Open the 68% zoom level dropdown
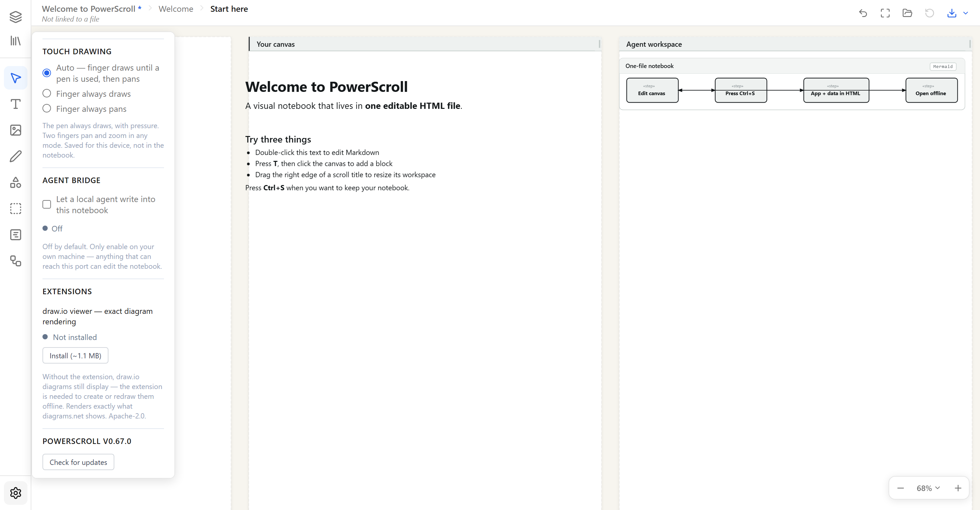Image resolution: width=980 pixels, height=510 pixels. pyautogui.click(x=928, y=488)
